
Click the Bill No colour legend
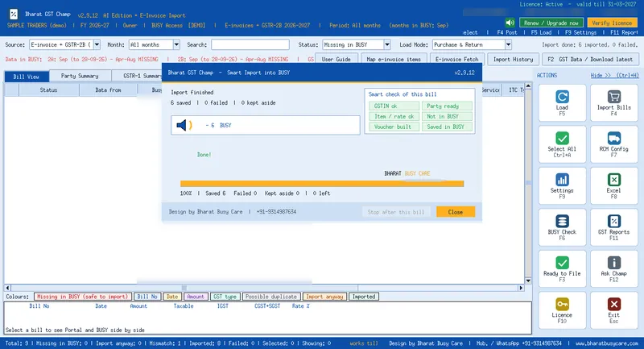point(147,297)
